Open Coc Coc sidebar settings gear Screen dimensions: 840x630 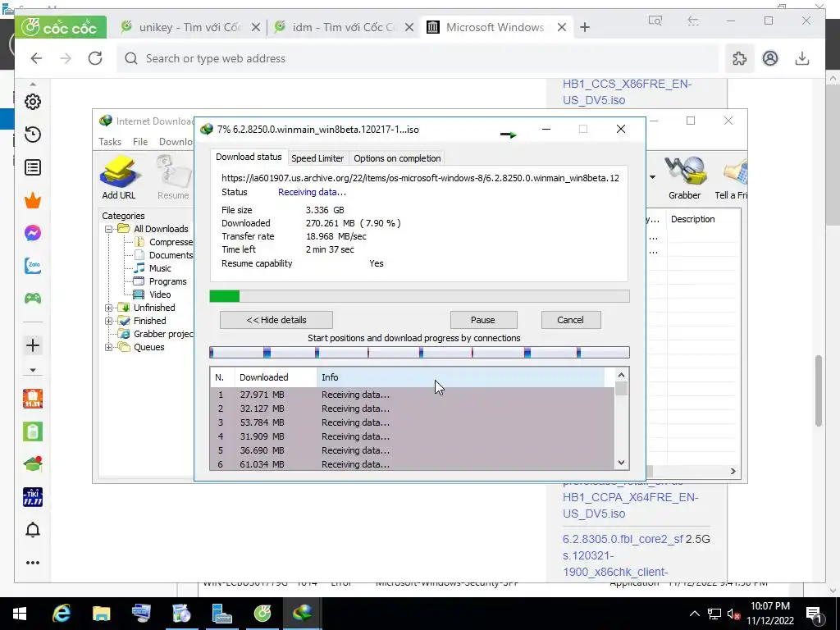[x=33, y=102]
